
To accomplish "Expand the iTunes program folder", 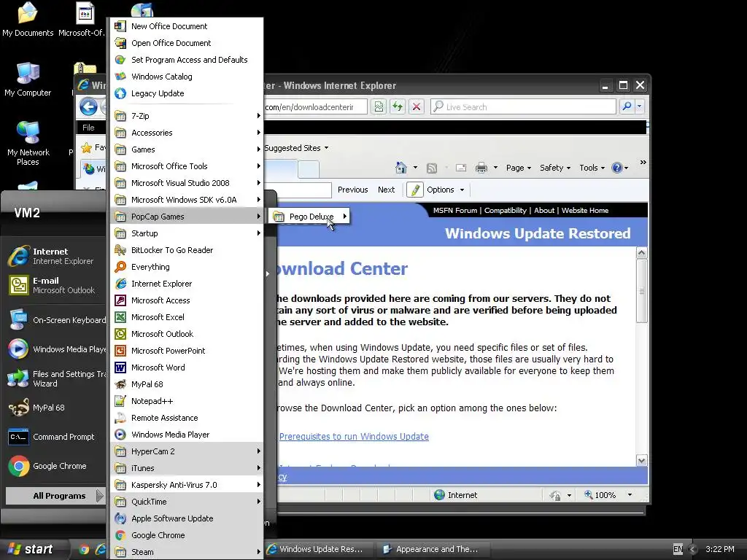I will tap(186, 468).
